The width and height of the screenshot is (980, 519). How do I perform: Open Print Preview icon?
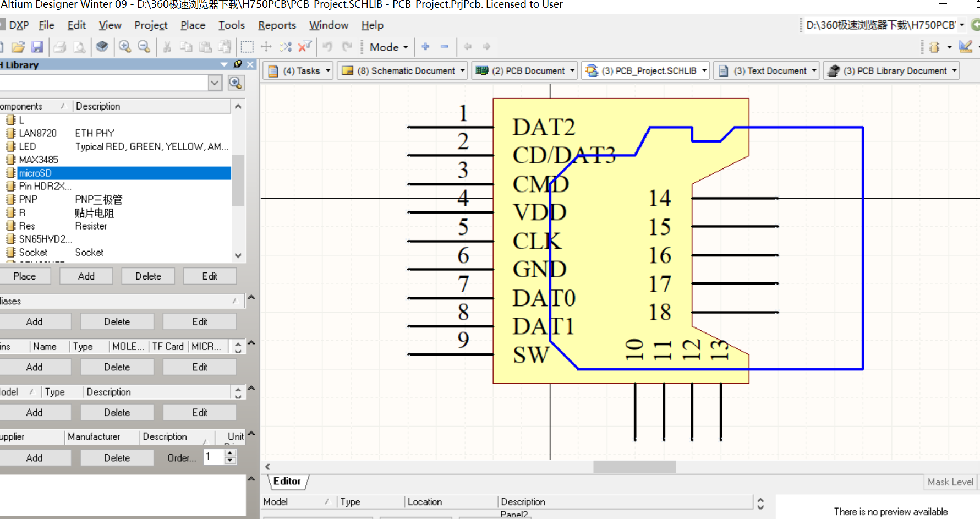tap(79, 47)
